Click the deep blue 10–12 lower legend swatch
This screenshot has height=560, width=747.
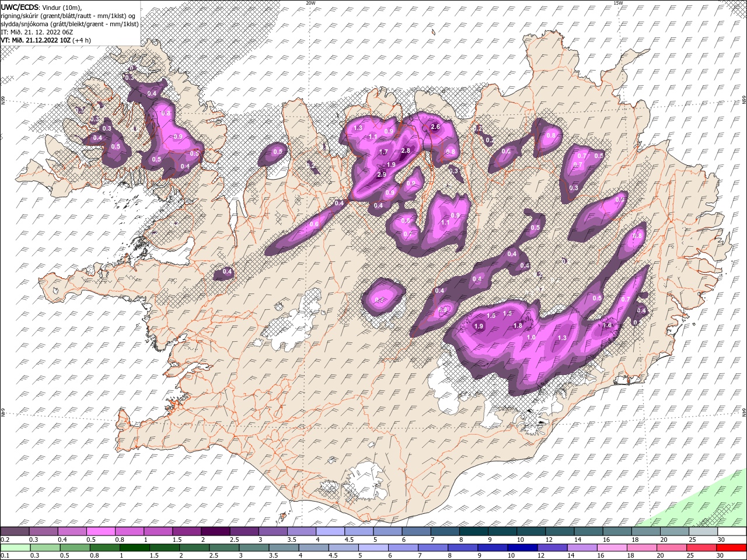523,548
